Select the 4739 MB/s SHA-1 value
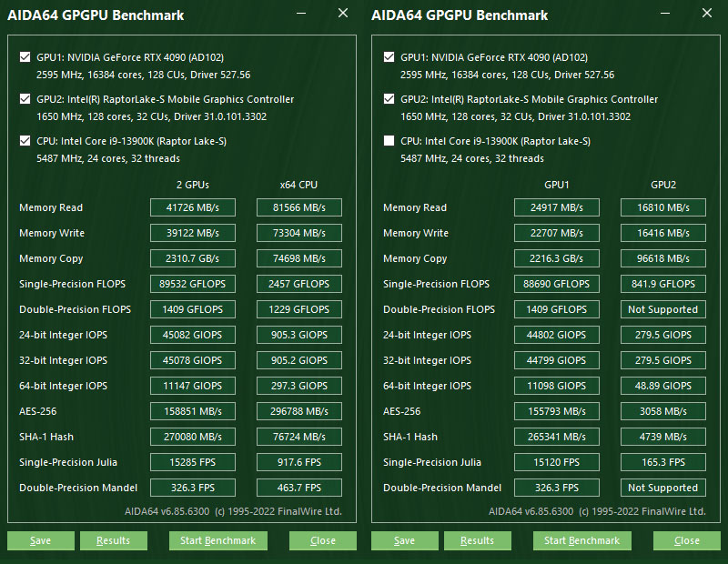 pyautogui.click(x=663, y=438)
